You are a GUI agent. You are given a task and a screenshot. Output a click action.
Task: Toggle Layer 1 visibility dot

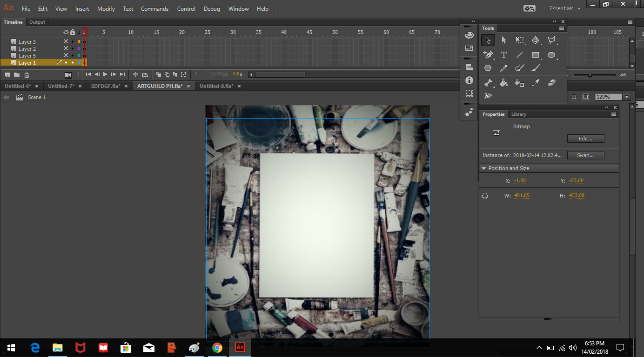click(66, 63)
